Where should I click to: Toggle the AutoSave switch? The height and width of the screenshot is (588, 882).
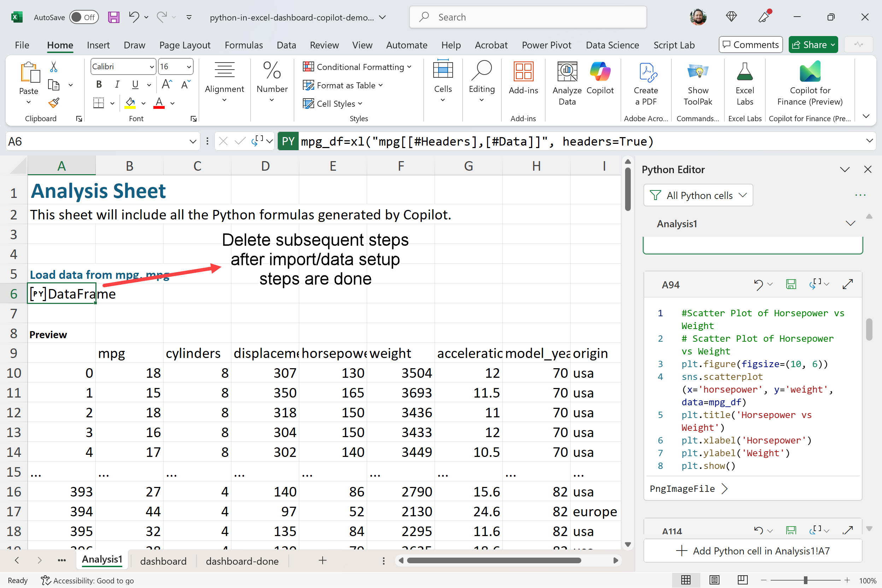84,17
